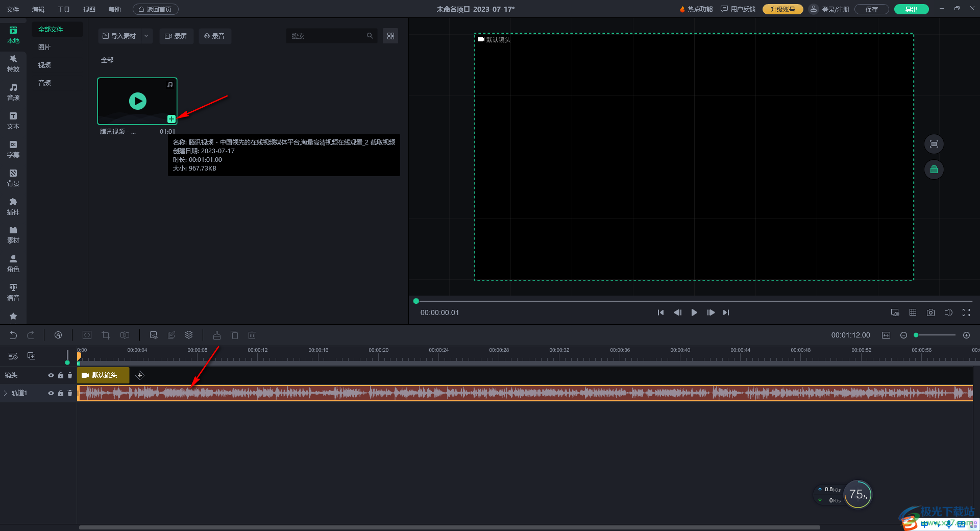Add the clip to timeline via green plus
This screenshot has height=531, width=980.
tap(171, 119)
